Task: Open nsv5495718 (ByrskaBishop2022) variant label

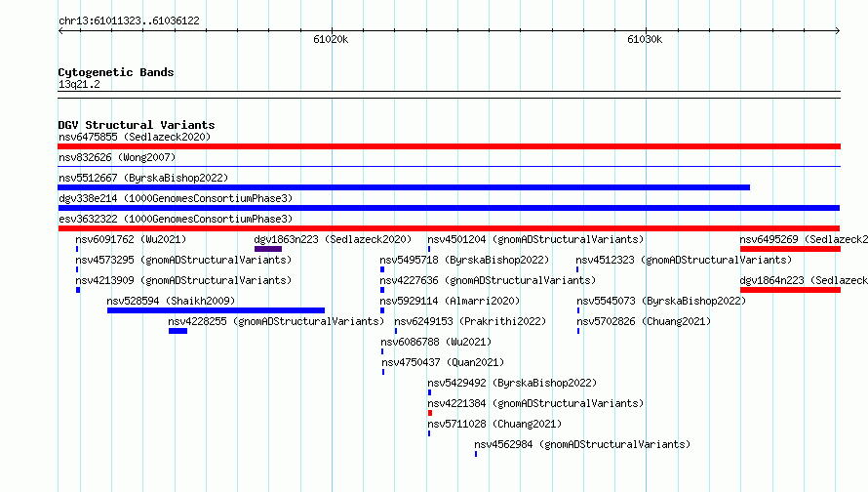Action: pos(464,260)
